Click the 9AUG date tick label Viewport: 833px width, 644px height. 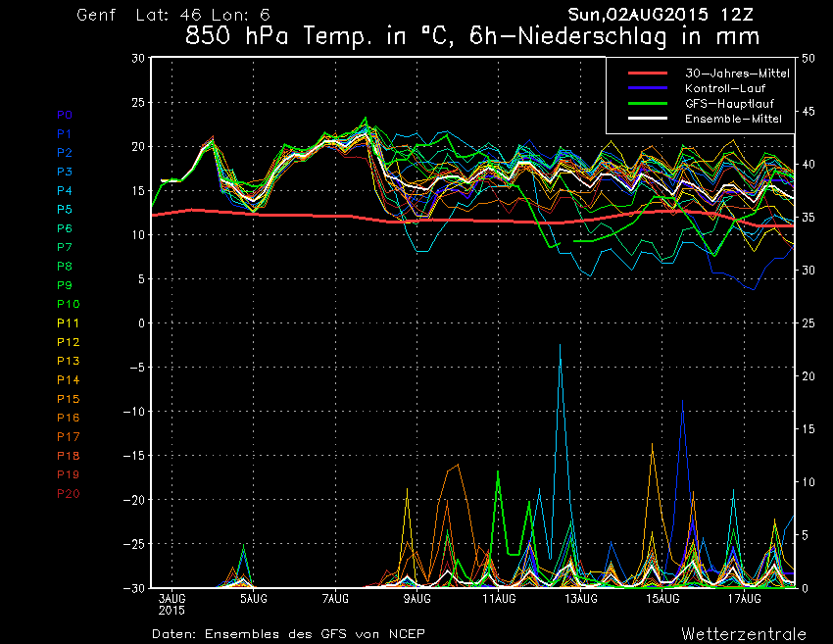pos(416,598)
